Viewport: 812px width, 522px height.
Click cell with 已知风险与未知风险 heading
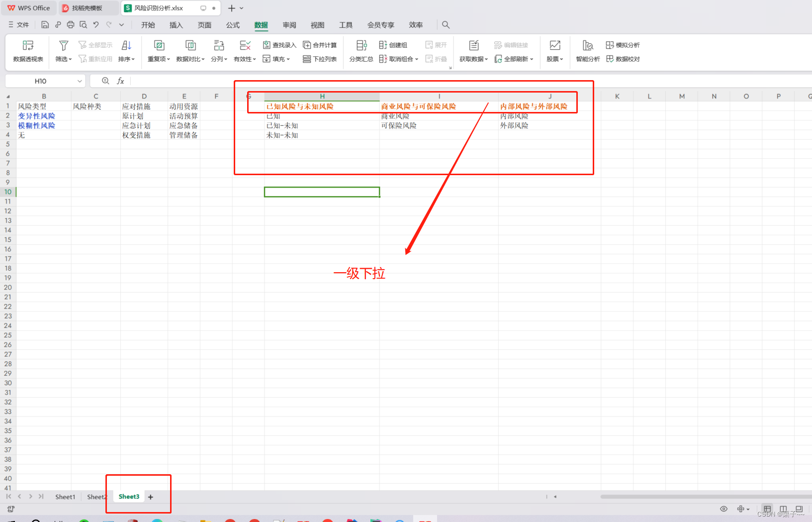click(322, 106)
